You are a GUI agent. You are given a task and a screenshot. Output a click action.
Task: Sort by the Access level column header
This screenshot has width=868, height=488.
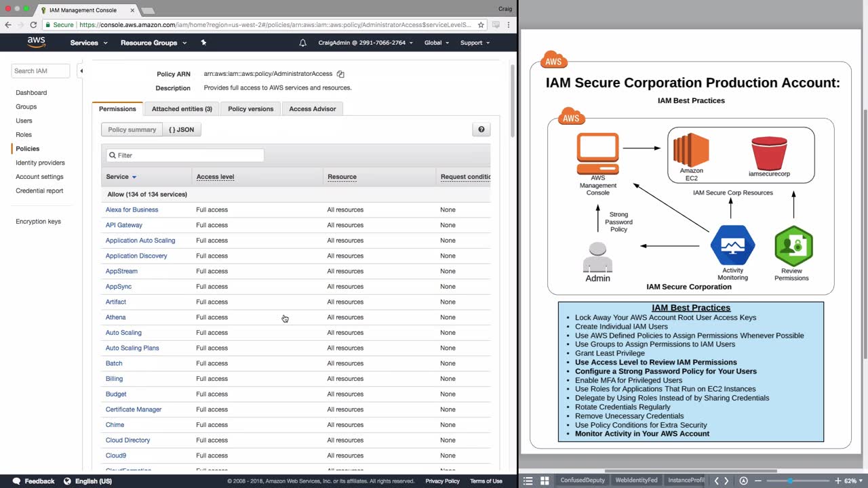[215, 177]
